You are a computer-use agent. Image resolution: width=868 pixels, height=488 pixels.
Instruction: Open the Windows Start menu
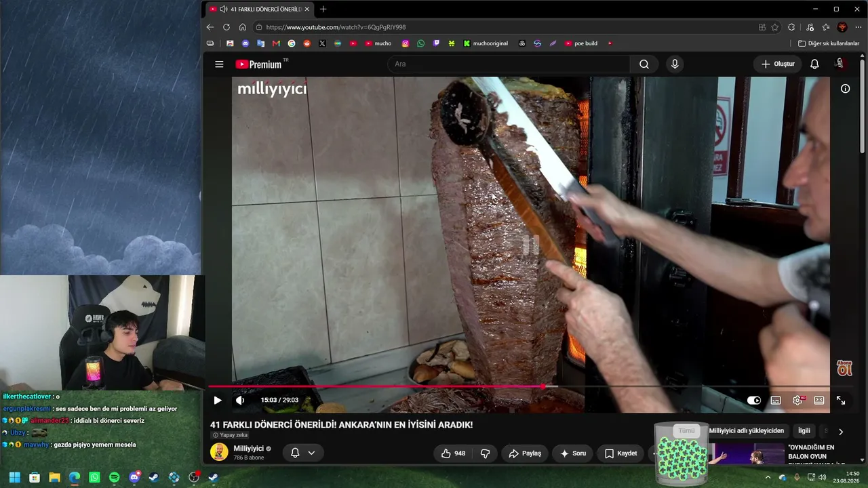click(x=14, y=477)
